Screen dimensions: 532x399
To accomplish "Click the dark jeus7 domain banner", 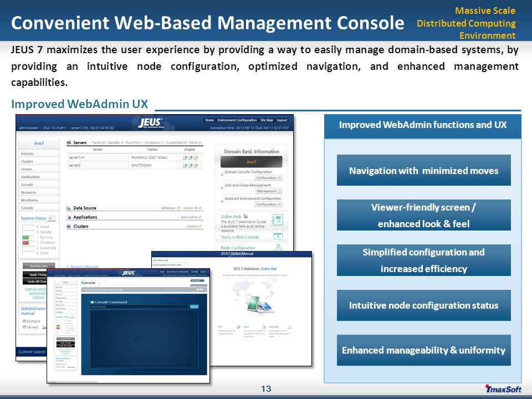I will [x=251, y=162].
